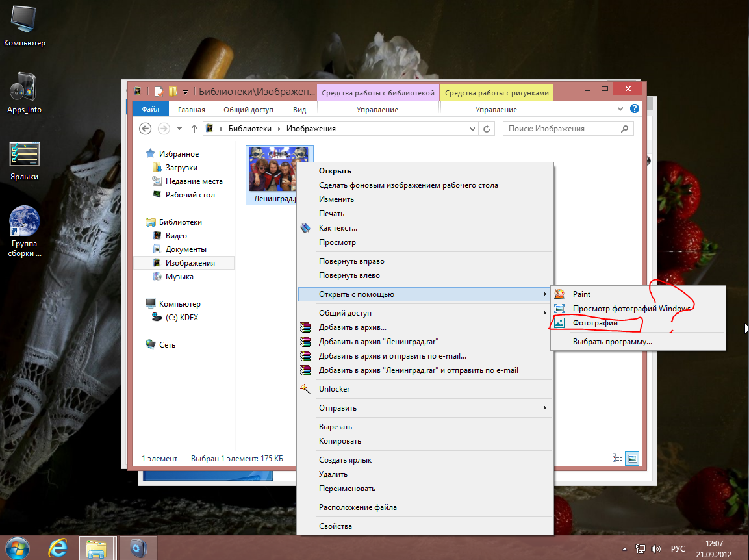749x560 pixels.
Task: Click the quick access properties icon in title bar
Action: [x=159, y=91]
